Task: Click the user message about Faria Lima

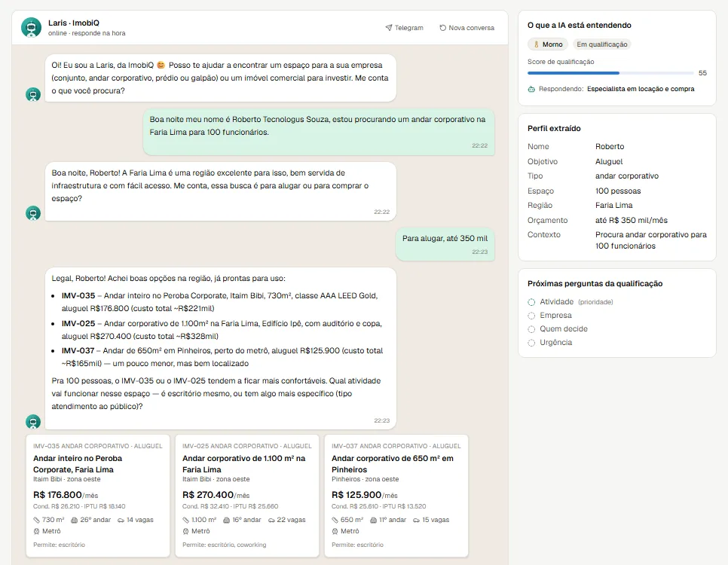Action: click(319, 133)
